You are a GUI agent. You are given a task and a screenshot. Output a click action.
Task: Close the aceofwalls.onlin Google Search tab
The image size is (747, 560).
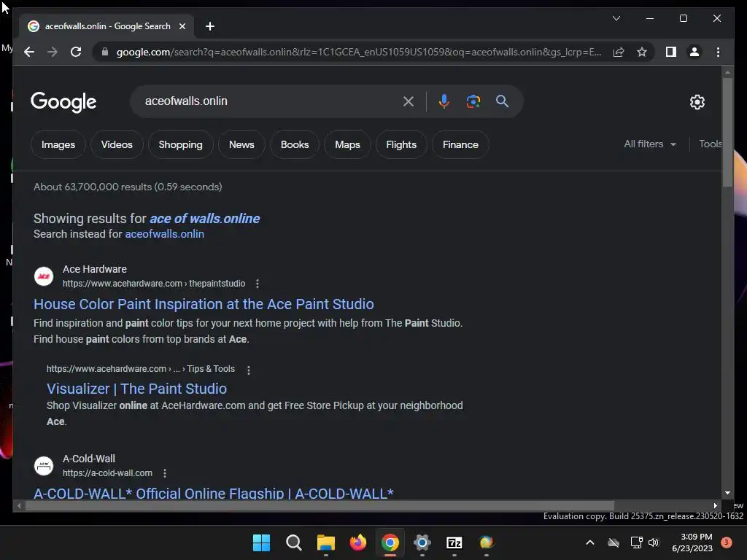point(182,26)
